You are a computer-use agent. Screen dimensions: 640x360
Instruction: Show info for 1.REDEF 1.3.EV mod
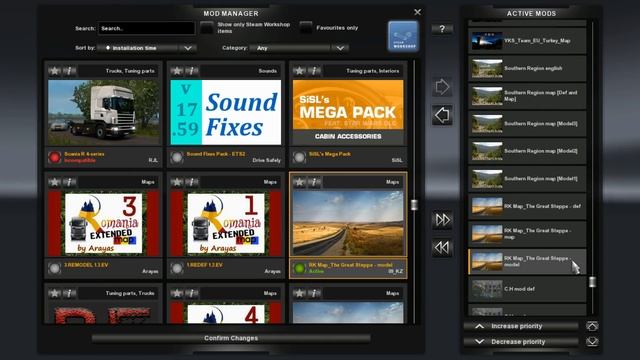(192, 182)
